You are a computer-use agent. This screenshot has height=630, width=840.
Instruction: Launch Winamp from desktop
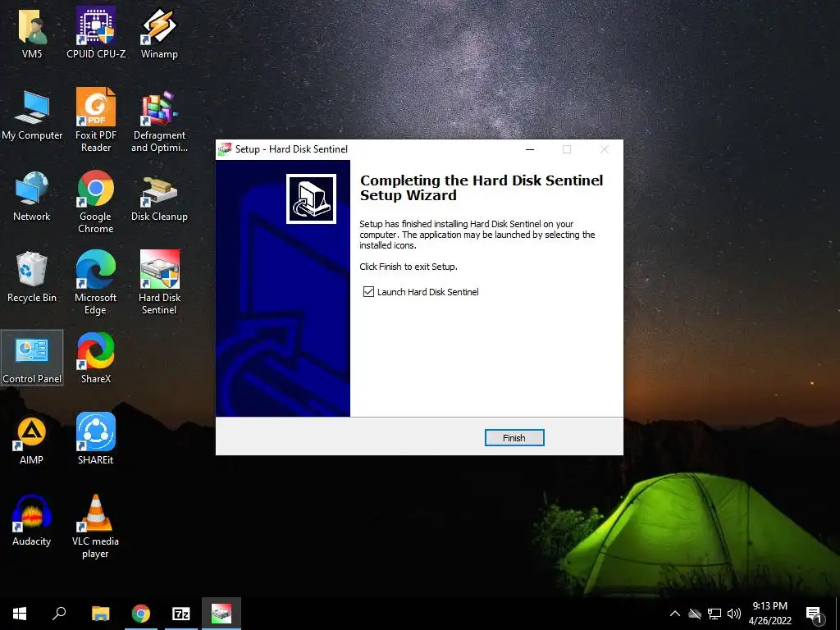(159, 32)
